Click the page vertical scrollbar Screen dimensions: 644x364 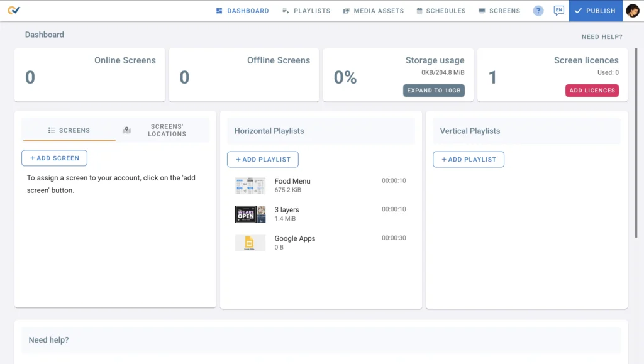[x=637, y=141]
